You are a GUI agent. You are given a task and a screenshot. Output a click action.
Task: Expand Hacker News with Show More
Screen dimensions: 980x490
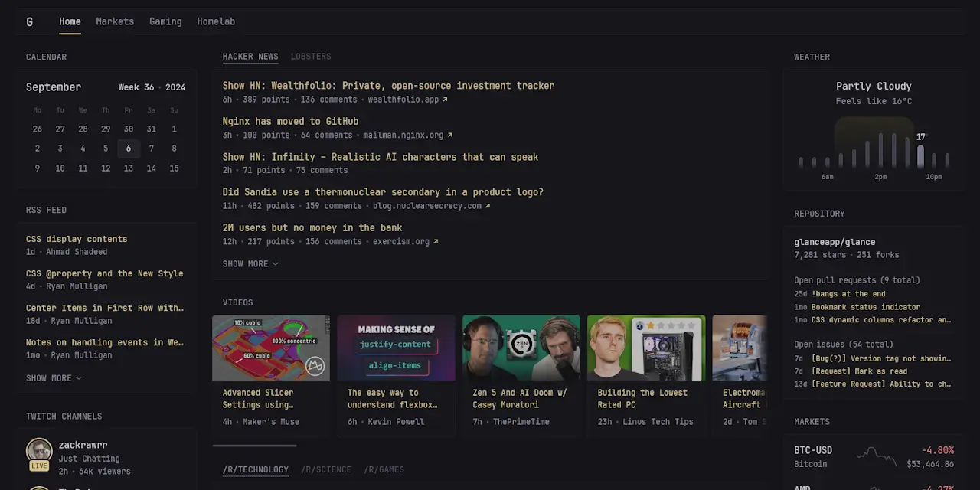click(x=250, y=264)
